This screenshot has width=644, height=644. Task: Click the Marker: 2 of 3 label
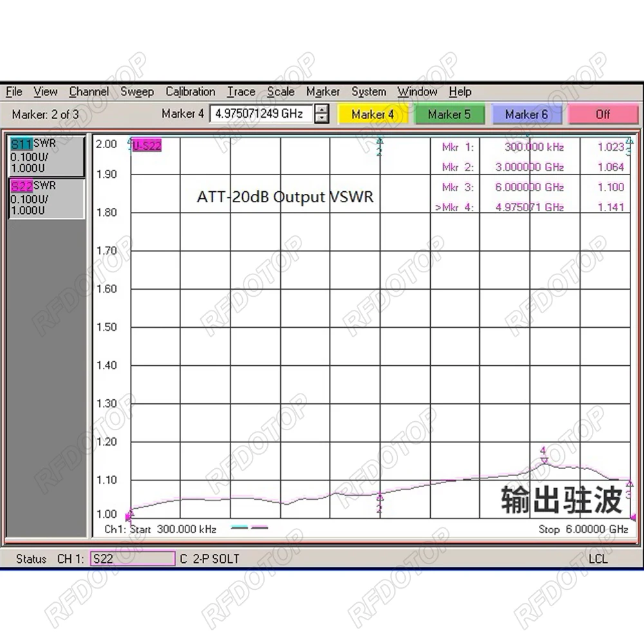(45, 115)
